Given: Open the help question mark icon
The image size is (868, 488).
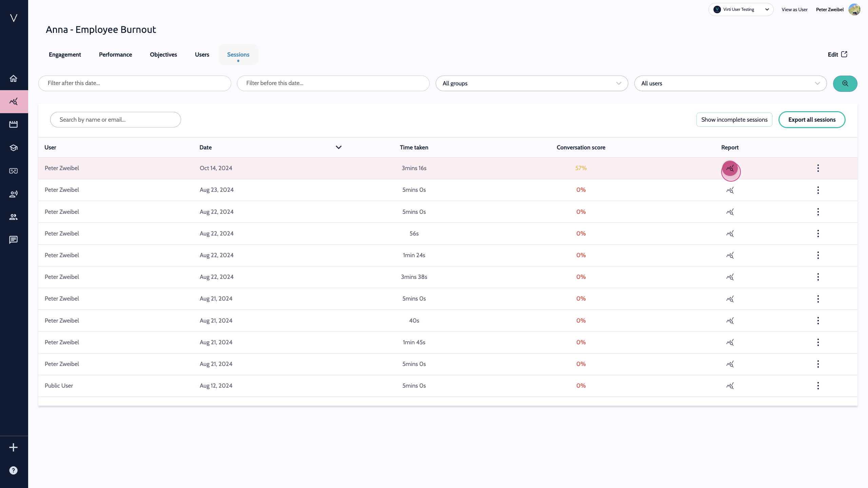Looking at the screenshot, I should pyautogui.click(x=14, y=470).
